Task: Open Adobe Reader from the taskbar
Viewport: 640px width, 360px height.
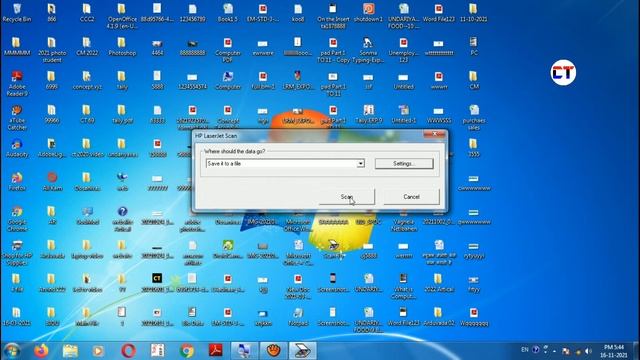Action: [x=216, y=351]
